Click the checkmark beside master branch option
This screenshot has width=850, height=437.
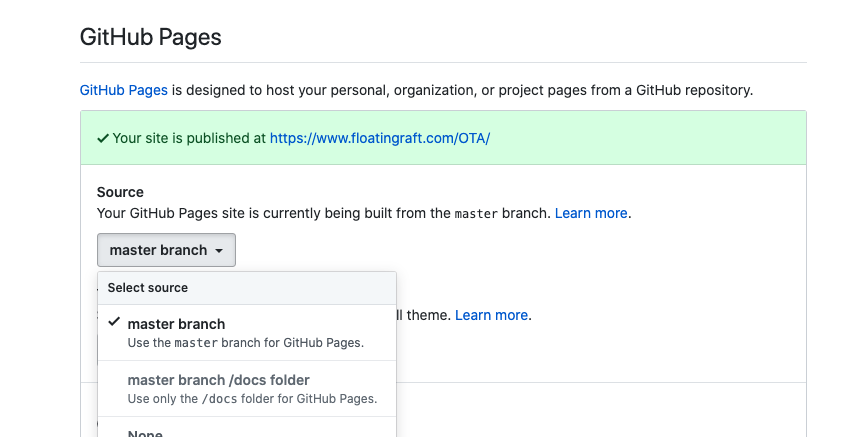[x=114, y=322]
